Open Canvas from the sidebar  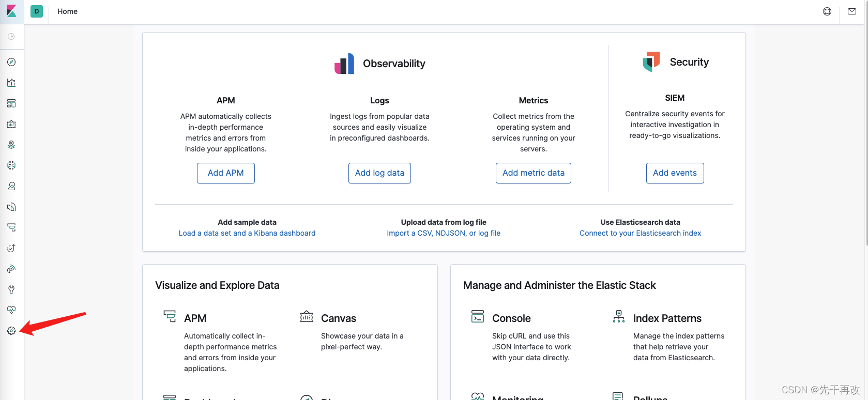[11, 124]
